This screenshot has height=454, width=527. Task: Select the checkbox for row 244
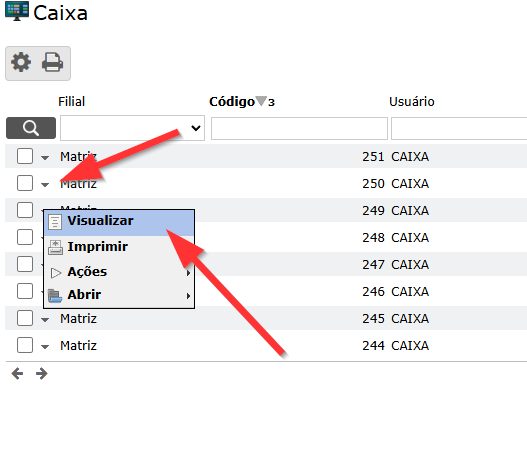pos(25,345)
